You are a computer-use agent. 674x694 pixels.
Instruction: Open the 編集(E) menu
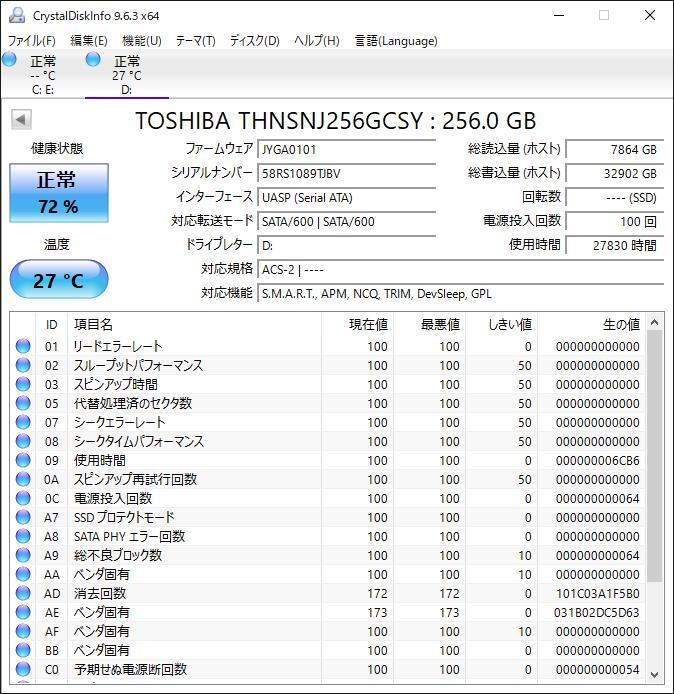tap(89, 41)
